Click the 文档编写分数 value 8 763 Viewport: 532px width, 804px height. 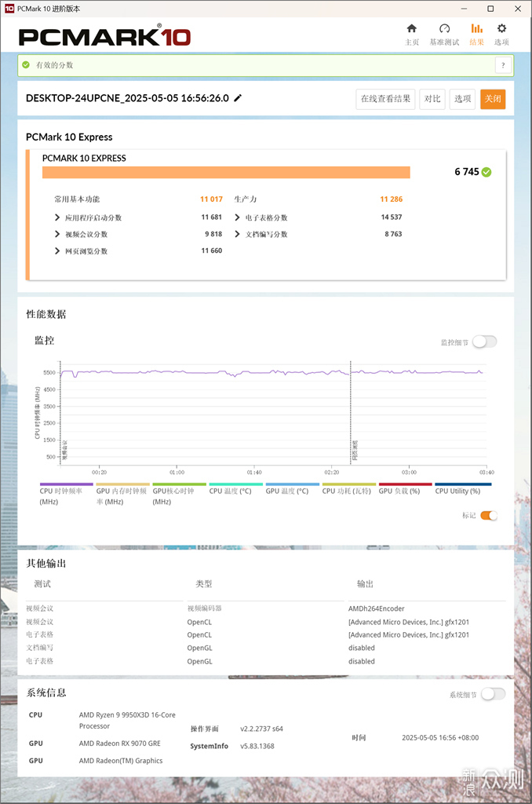click(393, 234)
